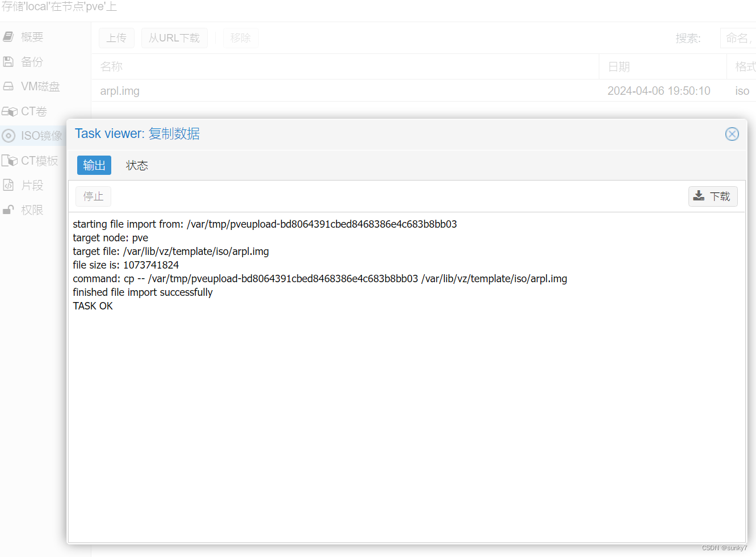Click the 下载 download button

point(713,196)
